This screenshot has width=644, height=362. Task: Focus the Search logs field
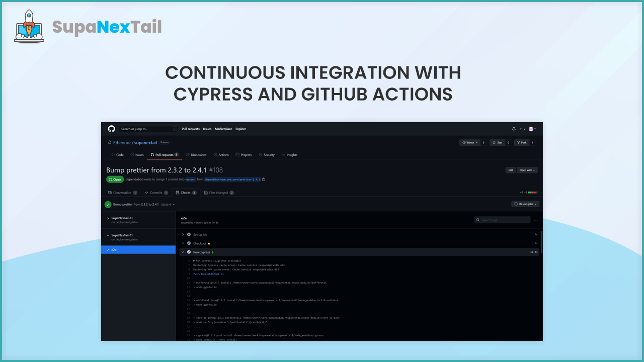click(x=502, y=220)
